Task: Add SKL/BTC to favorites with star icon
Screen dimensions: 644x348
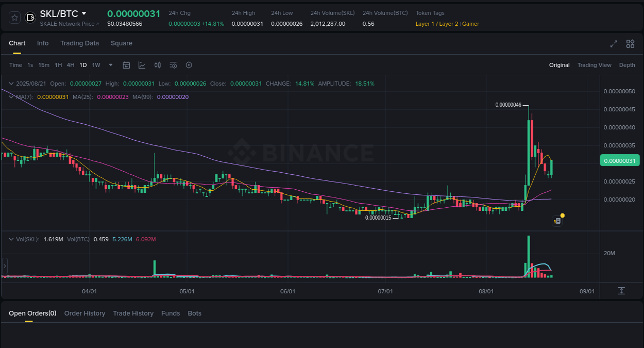Action: pos(15,18)
